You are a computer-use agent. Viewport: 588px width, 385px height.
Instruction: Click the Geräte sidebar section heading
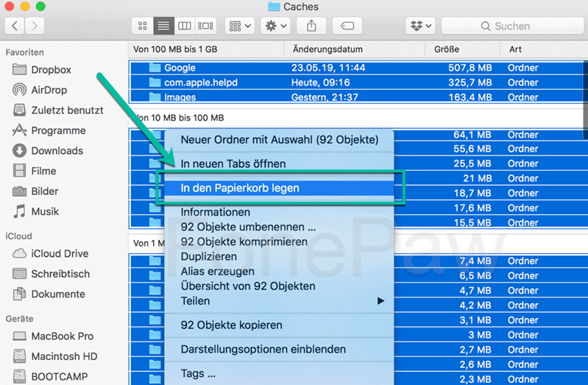coord(19,319)
